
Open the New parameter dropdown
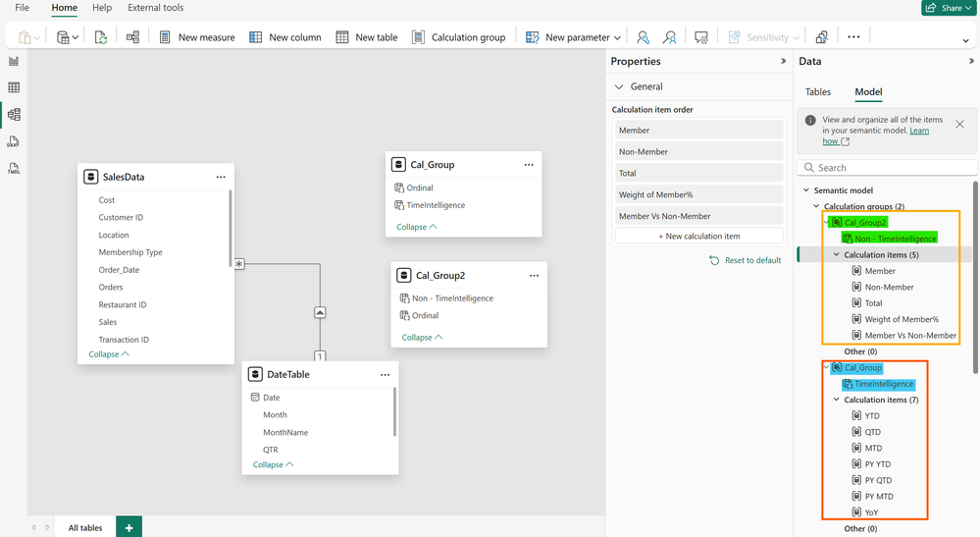coord(573,37)
